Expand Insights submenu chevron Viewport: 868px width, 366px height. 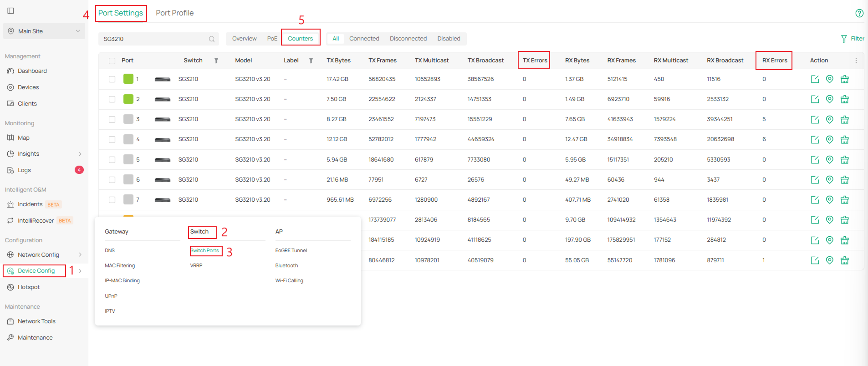[x=80, y=154]
